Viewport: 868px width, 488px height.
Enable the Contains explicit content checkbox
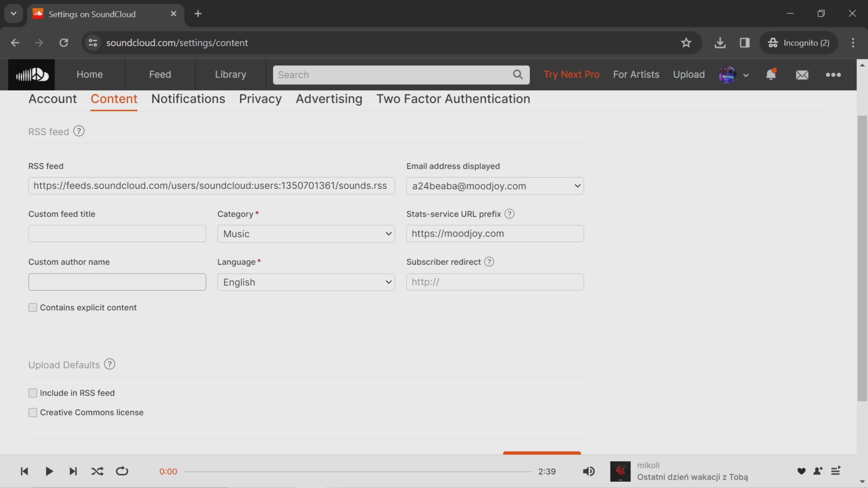tap(32, 307)
